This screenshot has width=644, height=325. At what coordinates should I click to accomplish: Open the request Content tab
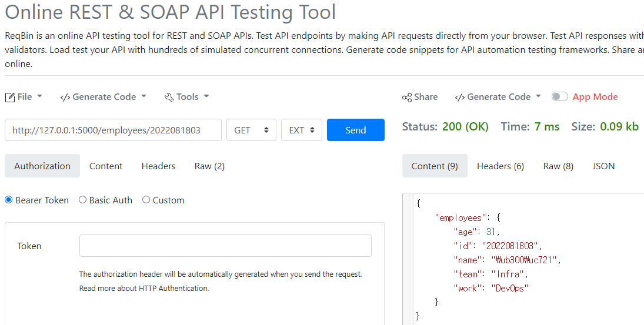[106, 166]
